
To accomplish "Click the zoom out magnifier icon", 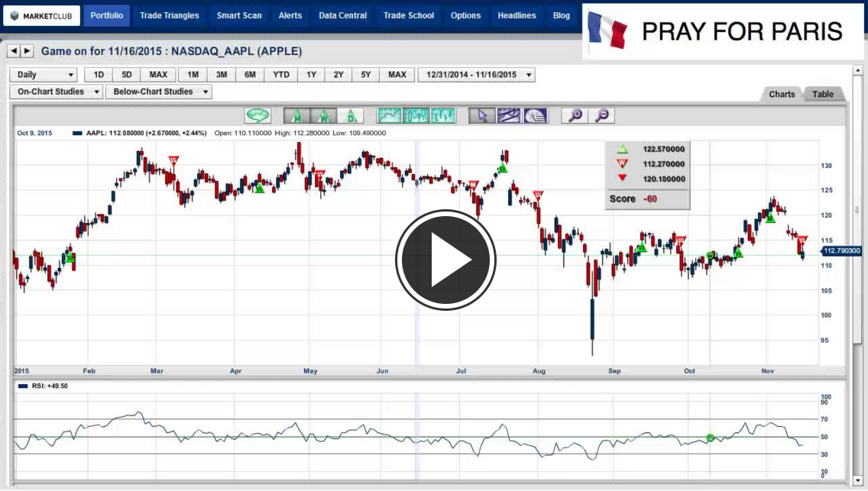I will pyautogui.click(x=602, y=115).
